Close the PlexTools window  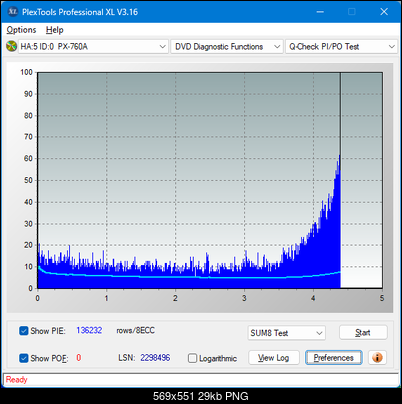pos(384,12)
